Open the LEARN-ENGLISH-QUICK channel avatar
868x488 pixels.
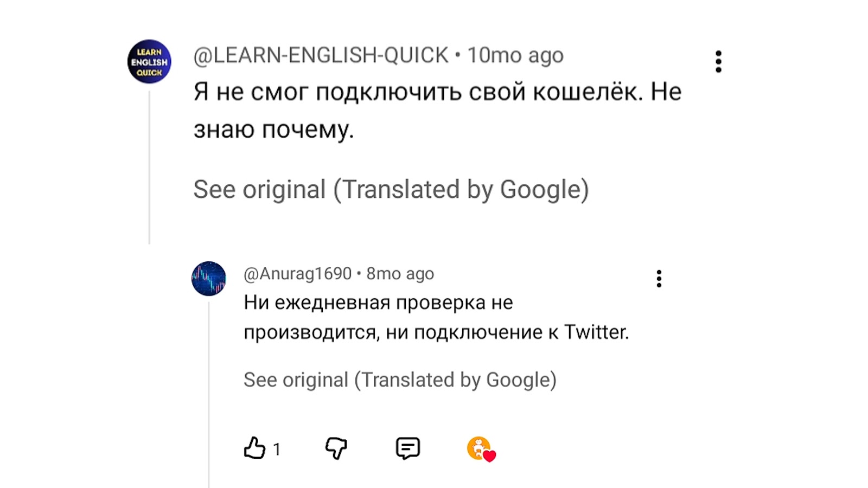(149, 61)
